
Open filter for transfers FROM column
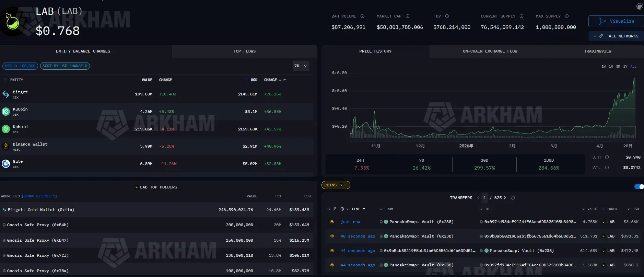[381, 209]
